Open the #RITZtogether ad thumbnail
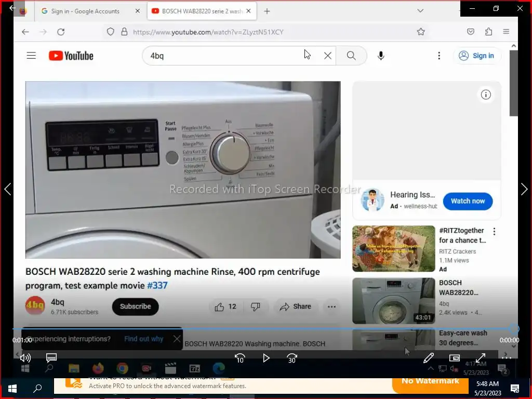 tap(394, 248)
